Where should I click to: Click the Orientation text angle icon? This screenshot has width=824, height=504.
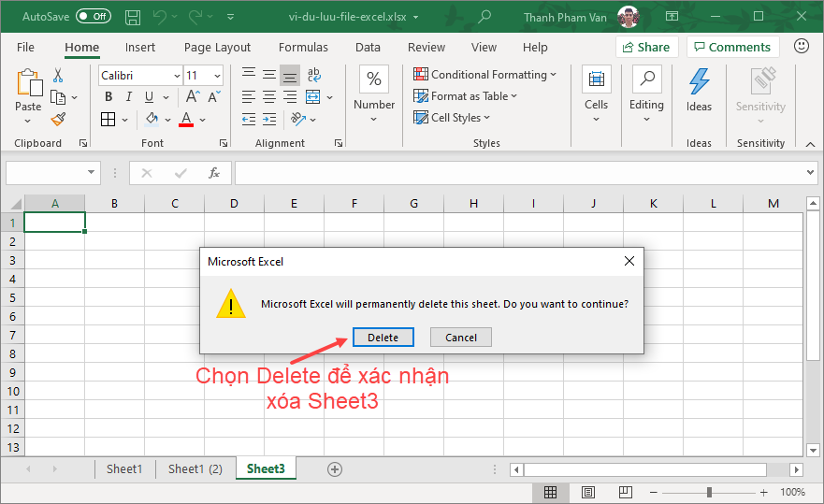click(x=298, y=120)
